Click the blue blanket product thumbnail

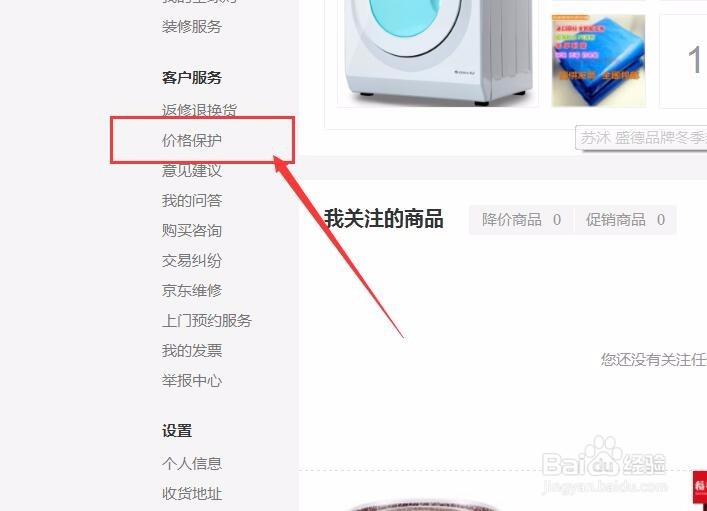(599, 61)
